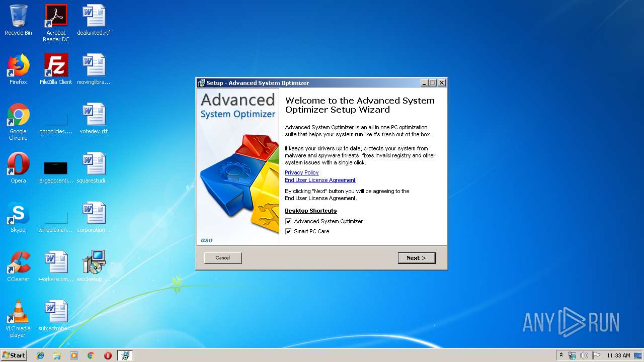The height and width of the screenshot is (362, 644).
Task: Click the taskbar clock showing 11:33 AM
Action: (618, 355)
